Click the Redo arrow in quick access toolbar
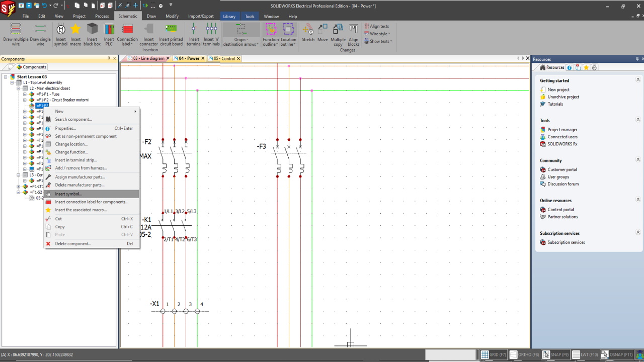The height and width of the screenshot is (362, 644). pos(56,6)
